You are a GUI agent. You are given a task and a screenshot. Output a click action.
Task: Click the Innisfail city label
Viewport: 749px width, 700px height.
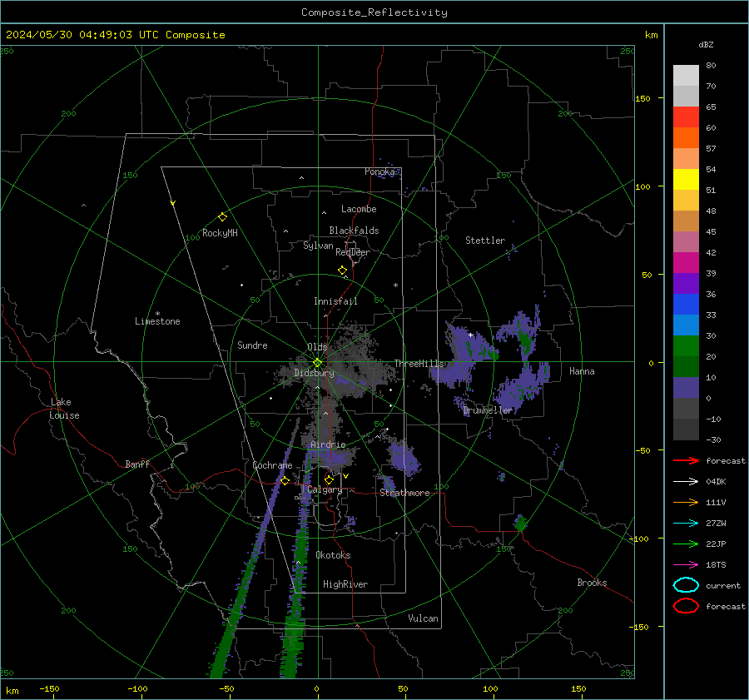pyautogui.click(x=335, y=301)
